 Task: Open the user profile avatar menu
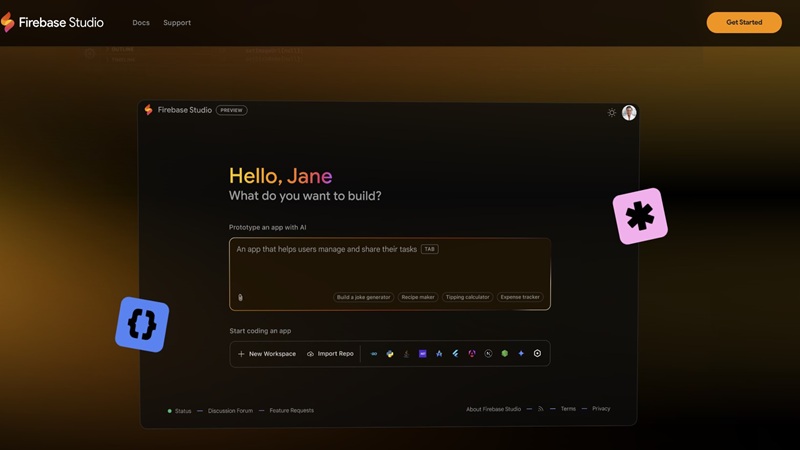629,113
